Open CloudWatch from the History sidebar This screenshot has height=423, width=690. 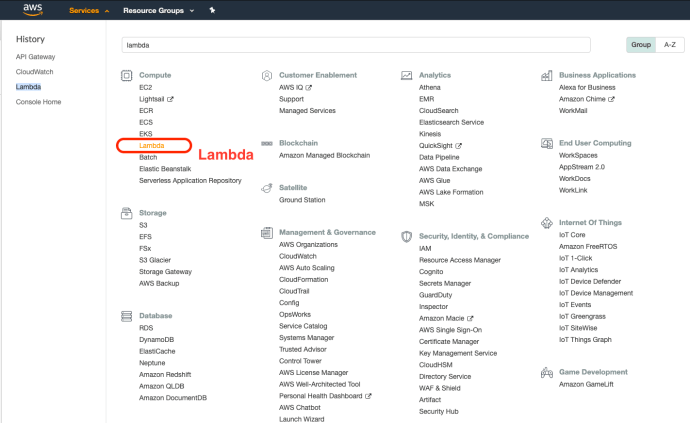click(35, 72)
